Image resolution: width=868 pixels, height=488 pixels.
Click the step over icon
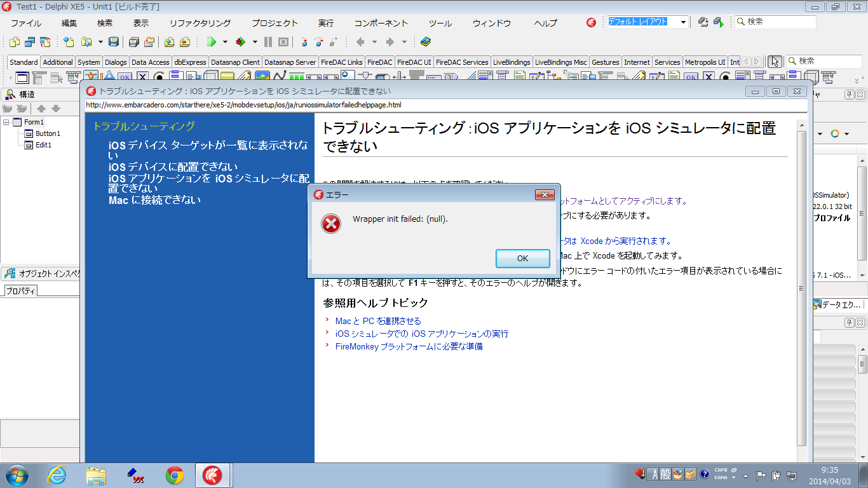click(x=319, y=42)
